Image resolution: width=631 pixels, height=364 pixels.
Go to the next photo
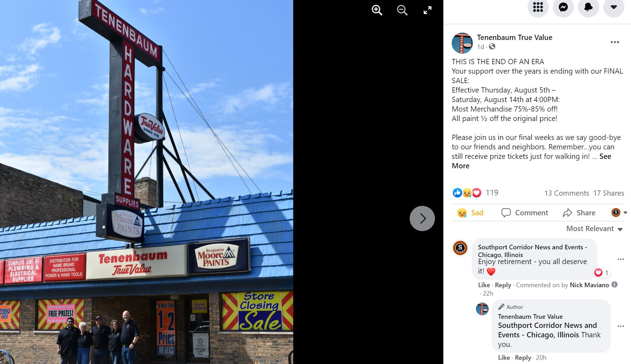422,218
